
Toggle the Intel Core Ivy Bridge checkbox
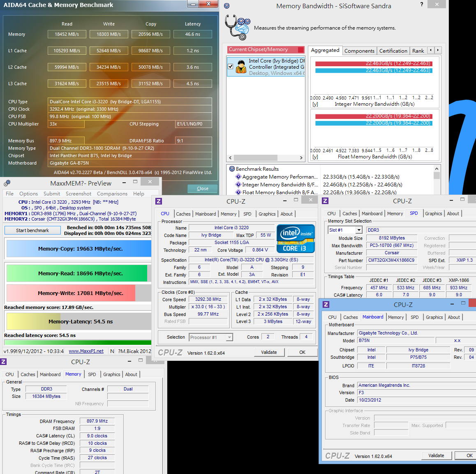[x=231, y=66]
